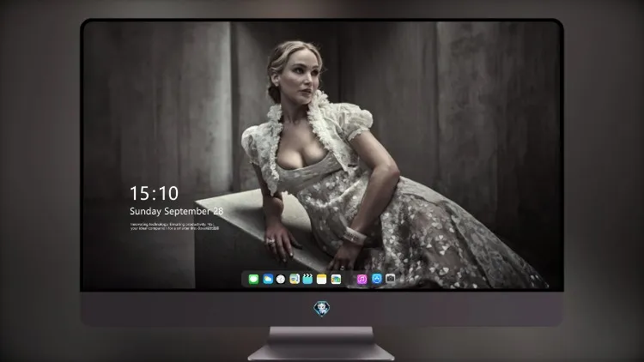Open the yellow Notes app in the dock
This screenshot has height=362, width=644.
click(322, 279)
